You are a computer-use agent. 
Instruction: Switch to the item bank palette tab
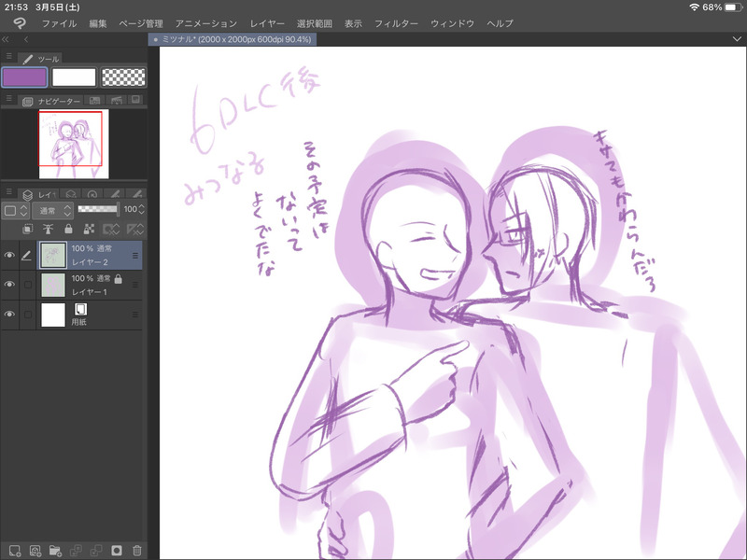tap(116, 100)
